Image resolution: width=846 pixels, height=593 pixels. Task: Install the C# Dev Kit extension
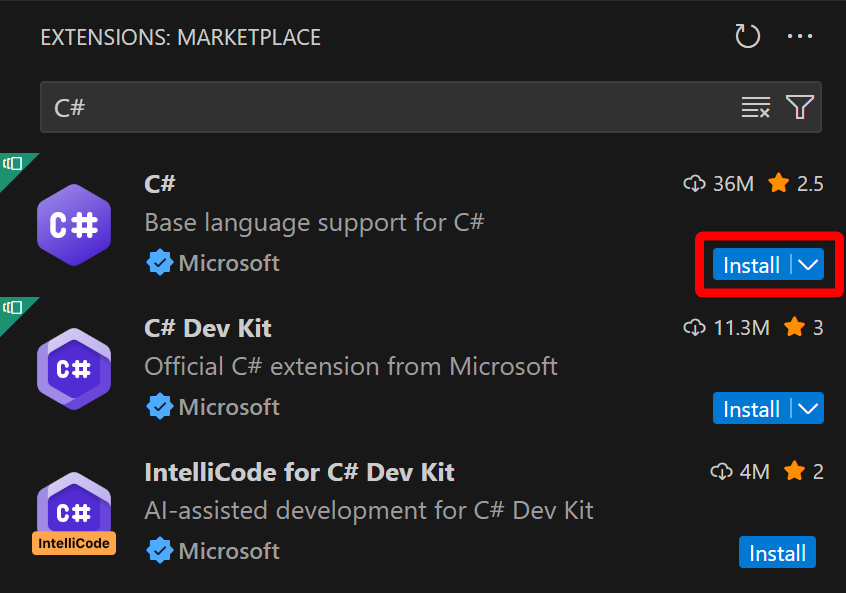point(751,409)
